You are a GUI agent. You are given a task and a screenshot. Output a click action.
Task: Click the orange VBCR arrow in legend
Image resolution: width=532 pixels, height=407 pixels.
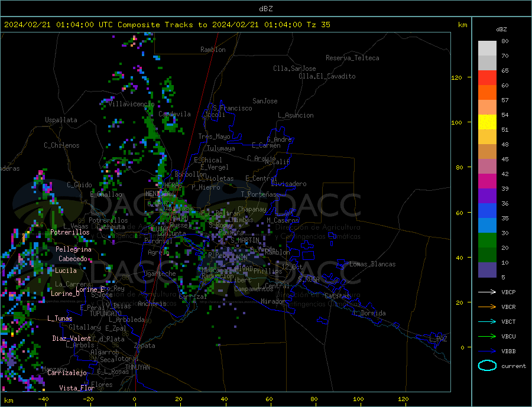point(488,307)
